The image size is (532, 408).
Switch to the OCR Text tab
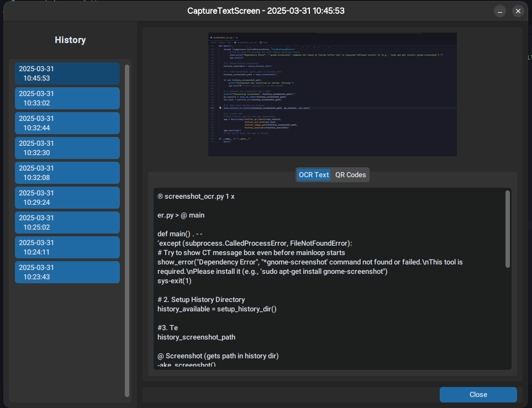(x=314, y=175)
